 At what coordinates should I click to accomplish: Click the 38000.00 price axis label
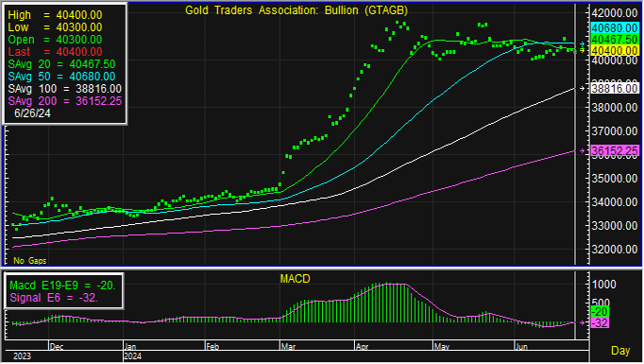614,108
